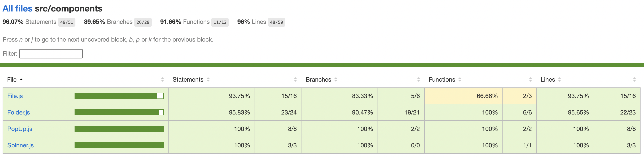644x158 pixels.
Task: Select the Folder.js row heading
Action: coord(19,112)
